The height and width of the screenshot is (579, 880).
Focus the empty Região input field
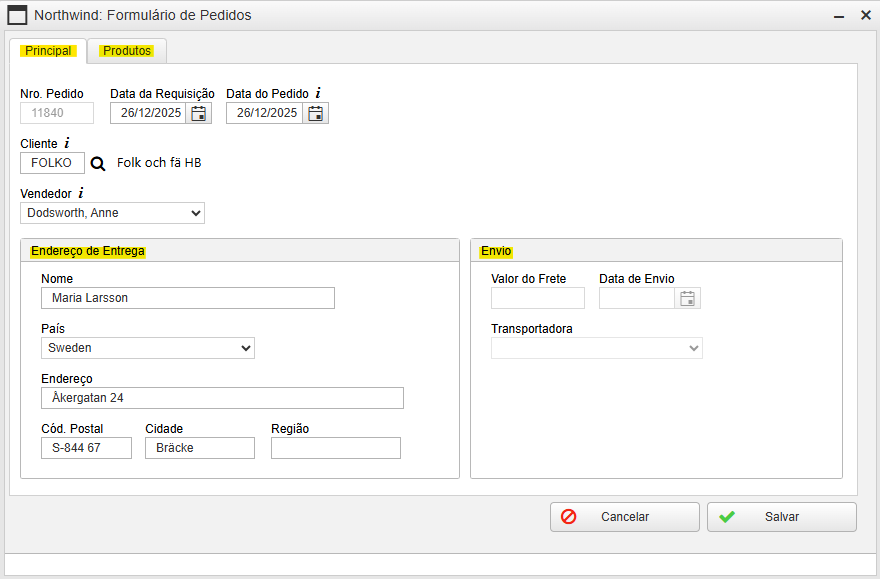[x=335, y=448]
